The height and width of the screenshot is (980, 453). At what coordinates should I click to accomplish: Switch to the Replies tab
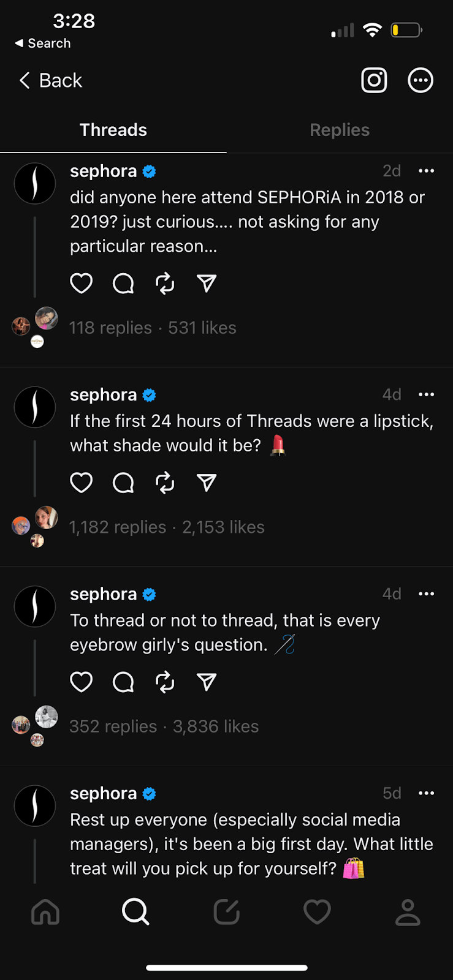(x=340, y=130)
